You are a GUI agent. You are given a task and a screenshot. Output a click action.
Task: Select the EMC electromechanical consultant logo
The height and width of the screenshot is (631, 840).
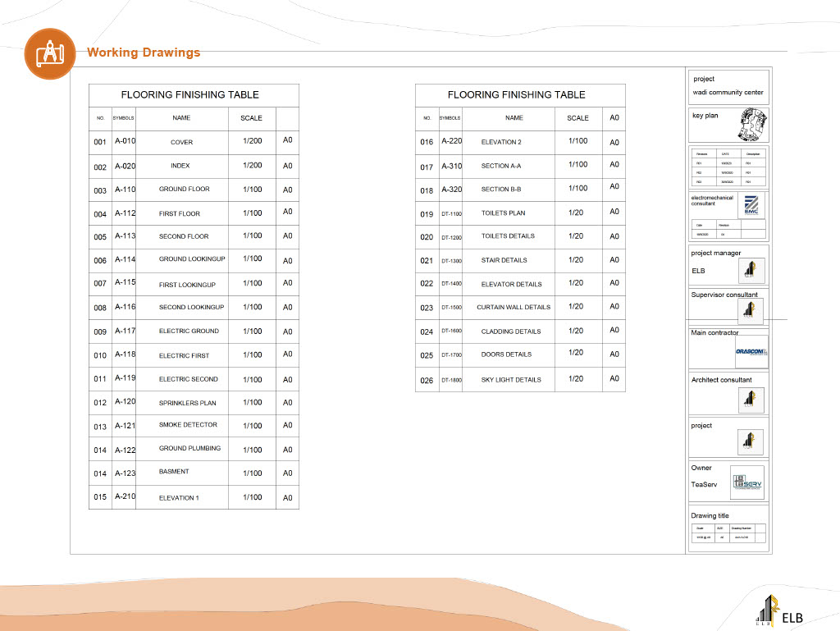coord(751,205)
